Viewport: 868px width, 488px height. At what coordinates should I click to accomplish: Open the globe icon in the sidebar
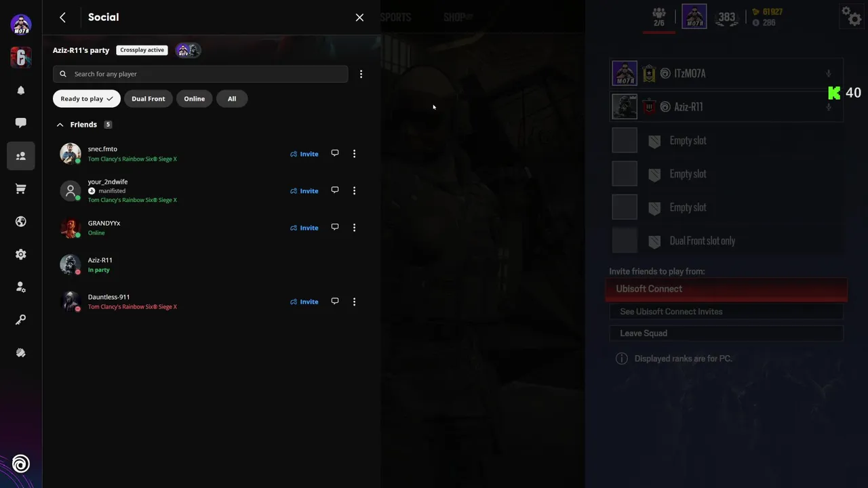21,222
